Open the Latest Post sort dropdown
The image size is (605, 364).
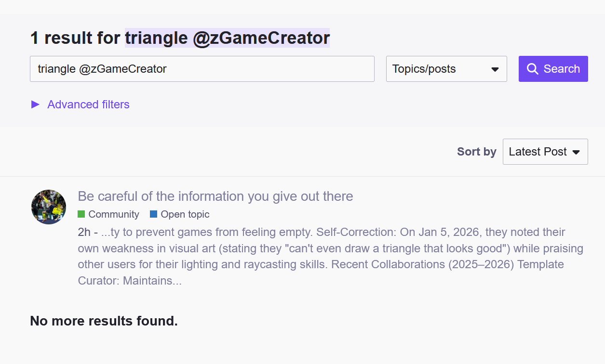click(545, 152)
